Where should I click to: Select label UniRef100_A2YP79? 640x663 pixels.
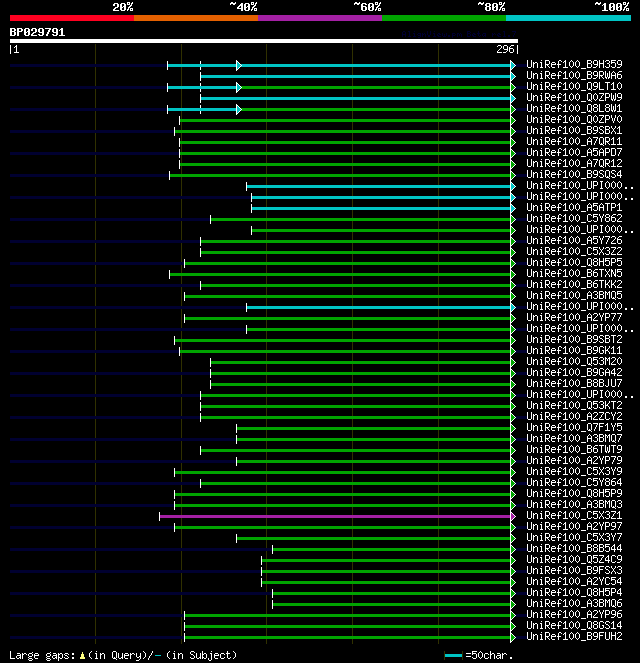[574, 460]
